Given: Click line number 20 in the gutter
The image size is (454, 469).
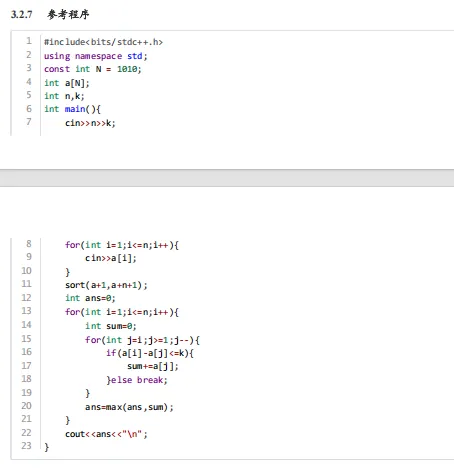Looking at the screenshot, I should click(26, 406).
